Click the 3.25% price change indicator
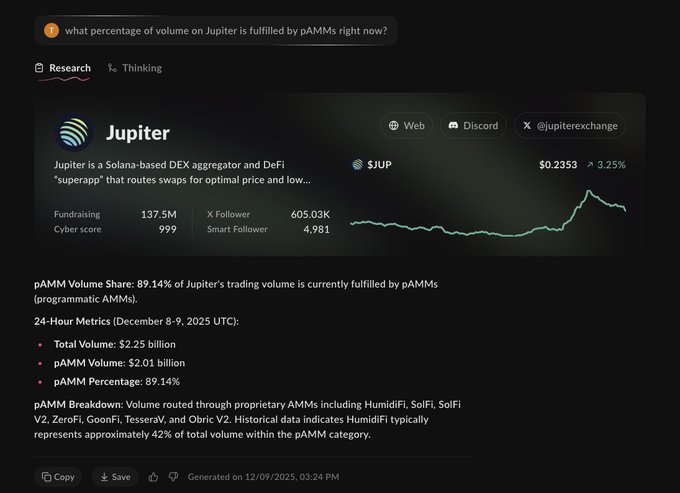The image size is (680, 493). 606,165
